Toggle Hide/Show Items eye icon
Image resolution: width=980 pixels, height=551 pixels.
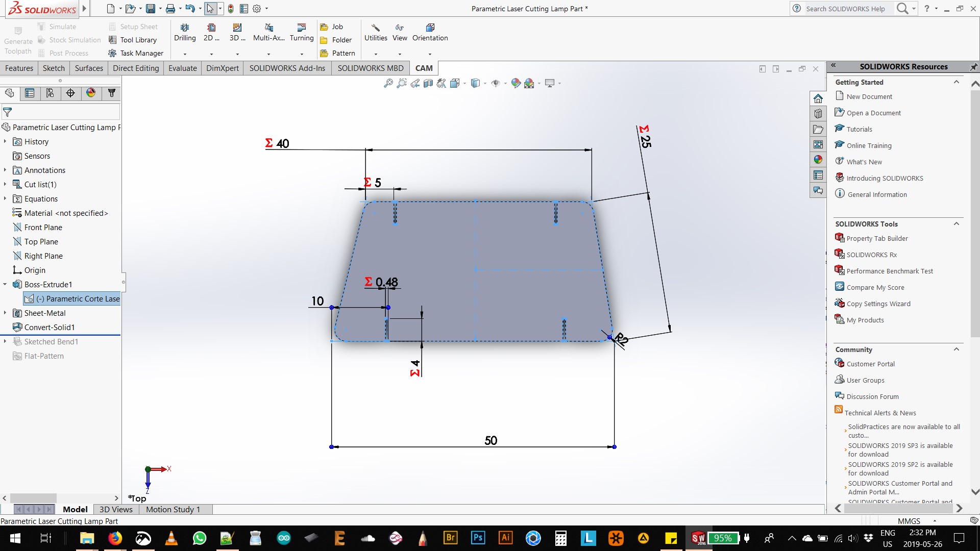pos(495,83)
